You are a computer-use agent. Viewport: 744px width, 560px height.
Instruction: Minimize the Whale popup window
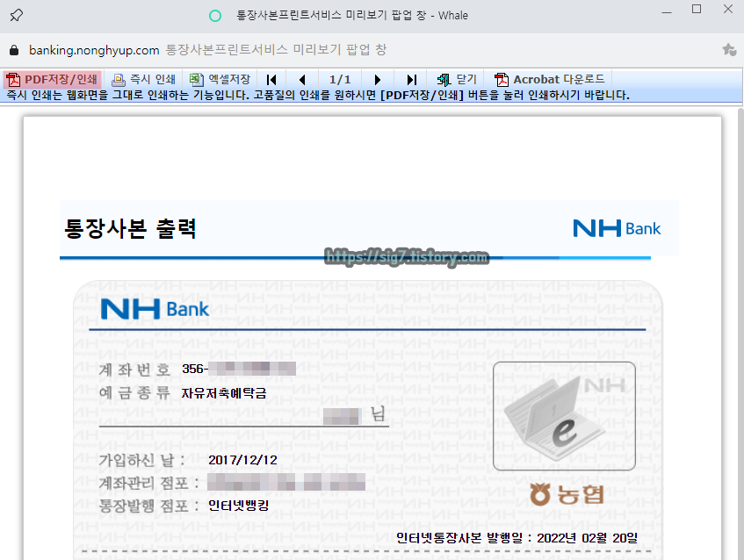(x=667, y=11)
